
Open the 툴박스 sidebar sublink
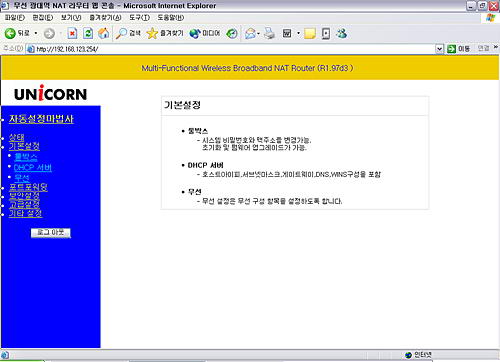coord(26,156)
